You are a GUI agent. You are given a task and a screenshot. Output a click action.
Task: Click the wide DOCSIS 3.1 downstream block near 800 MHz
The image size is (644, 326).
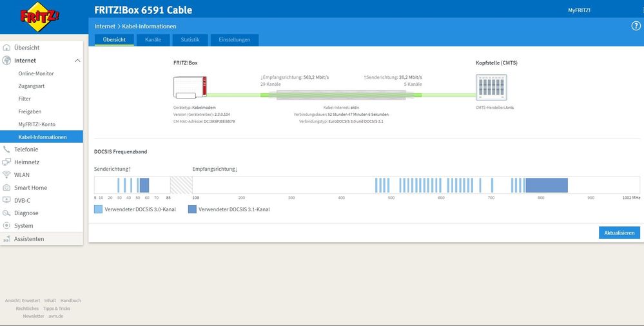(547, 185)
